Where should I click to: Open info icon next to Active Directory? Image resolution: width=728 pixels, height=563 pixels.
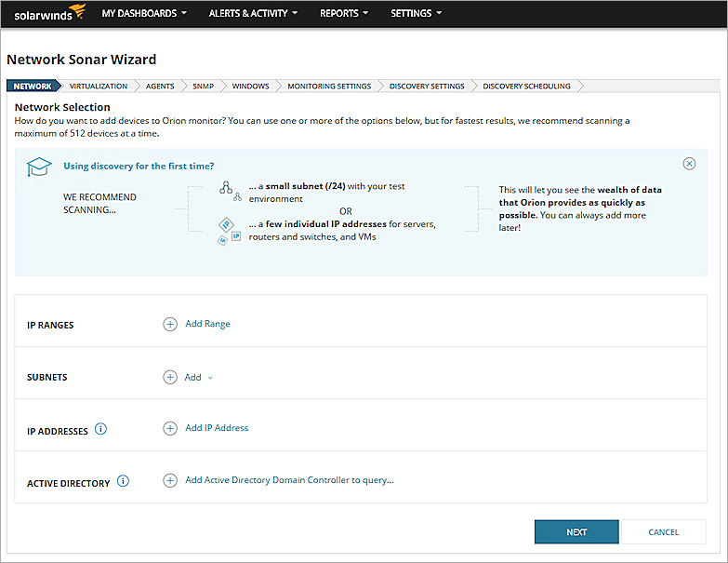coord(124,482)
